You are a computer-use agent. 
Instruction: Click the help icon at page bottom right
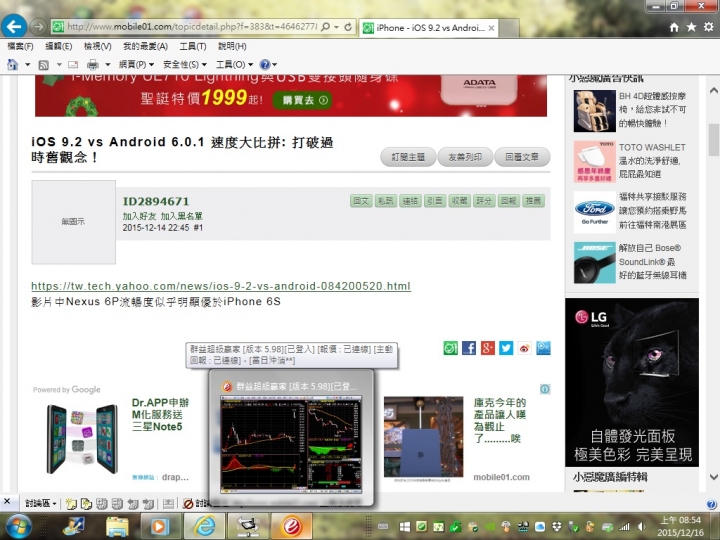click(x=711, y=504)
